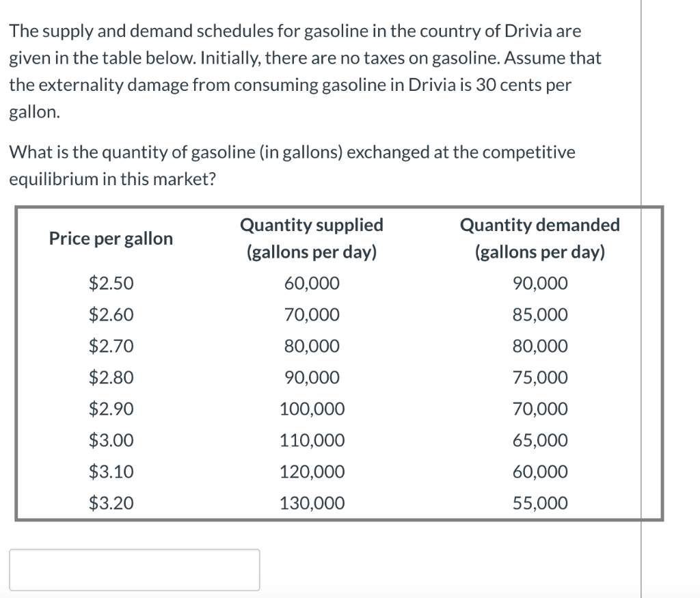Screen dimensions: 700x598
Task: Select the $2.70 price cell in the table
Action: [x=111, y=346]
